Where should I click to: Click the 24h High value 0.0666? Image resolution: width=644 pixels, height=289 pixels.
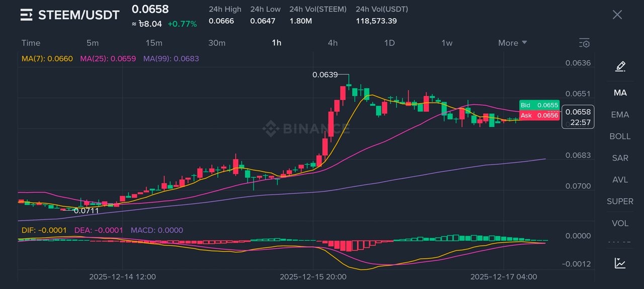221,21
